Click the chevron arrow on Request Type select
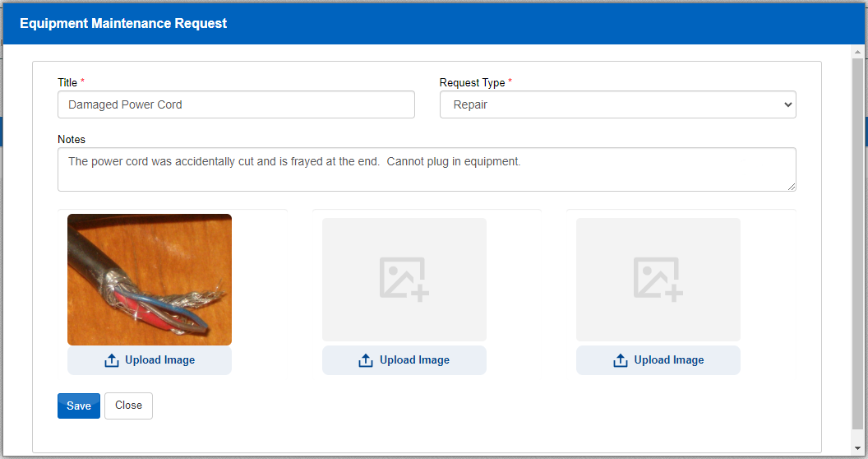868x459 pixels. tap(787, 104)
